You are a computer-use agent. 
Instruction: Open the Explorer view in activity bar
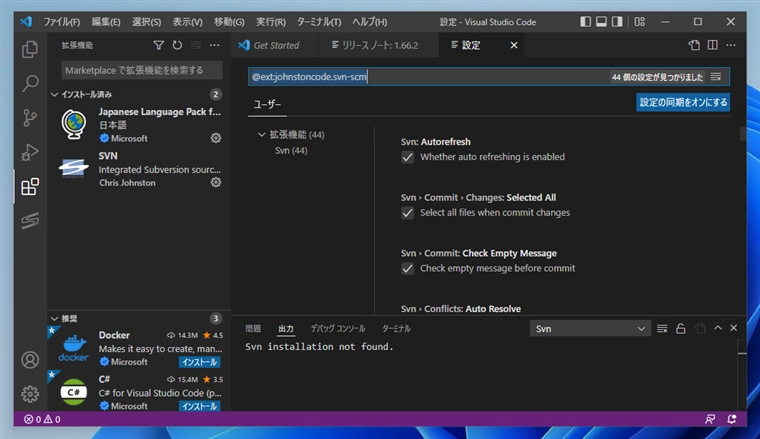[30, 49]
